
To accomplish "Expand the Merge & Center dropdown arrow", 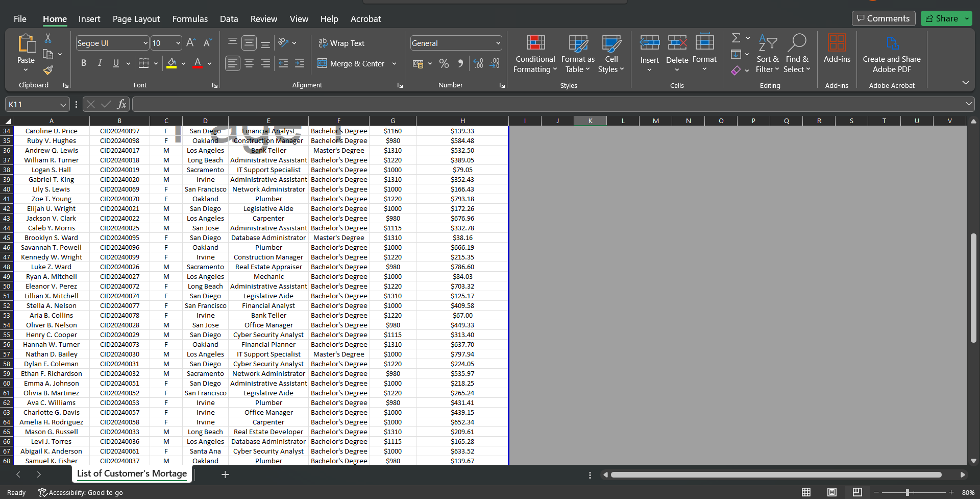I will pos(394,64).
